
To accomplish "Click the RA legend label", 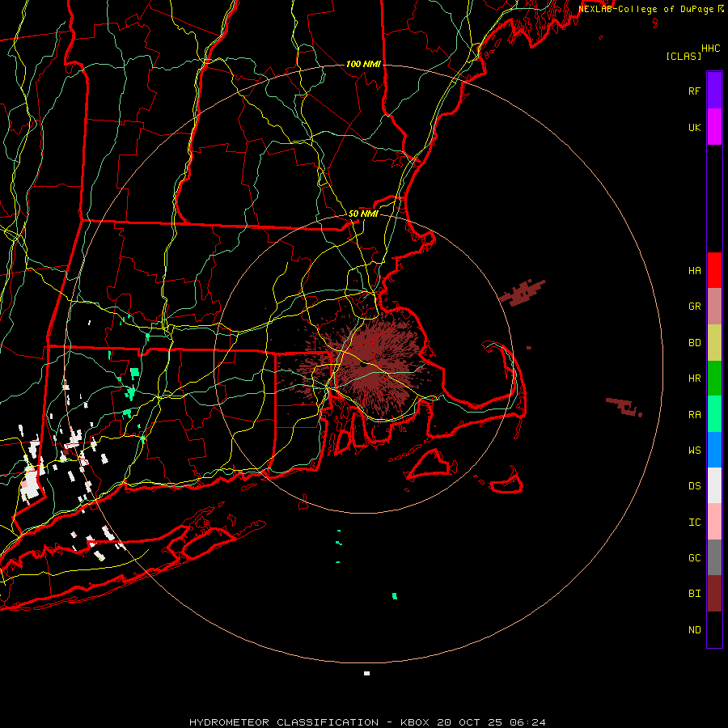I will (695, 415).
